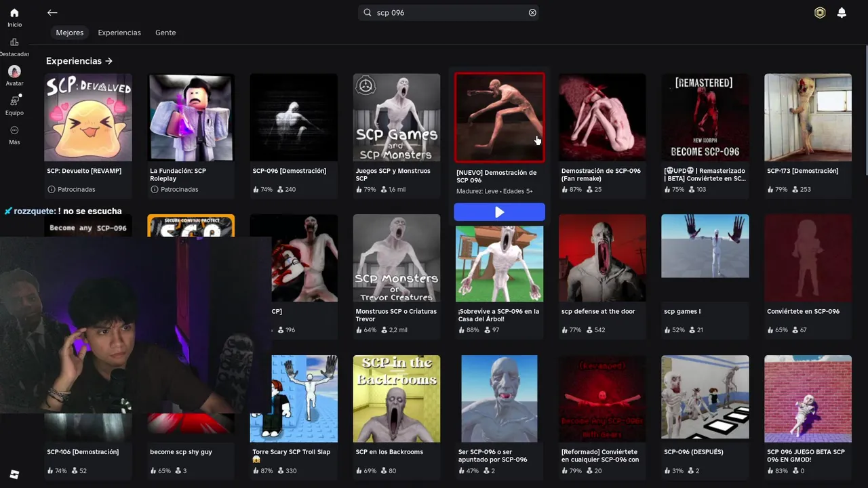This screenshot has width=868, height=488.
Task: Open SCP en los Backrooms thumbnail
Action: pos(397,399)
